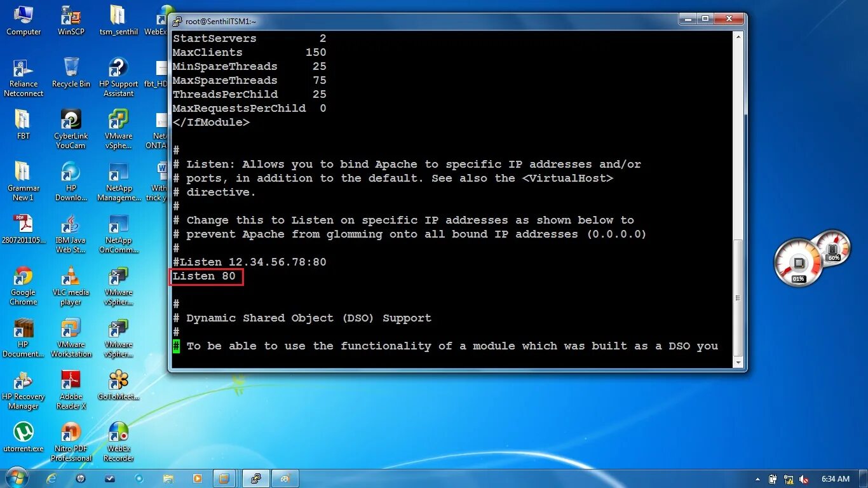Launch NetApp OnCommand shortcut
Viewport: 868px width, 488px height.
click(119, 233)
